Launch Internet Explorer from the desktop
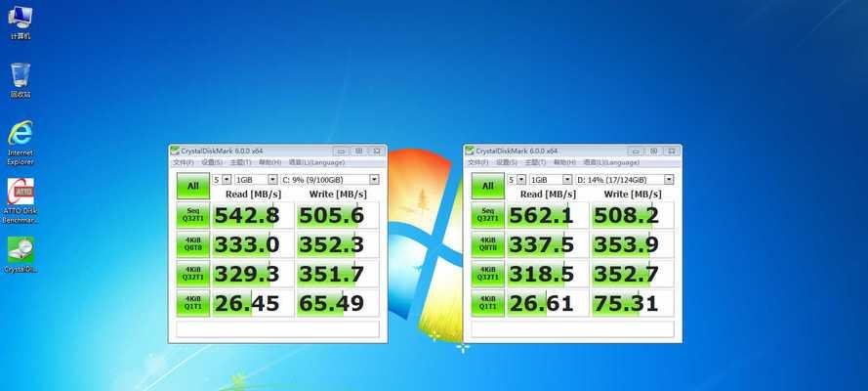The image size is (868, 391). (21, 143)
